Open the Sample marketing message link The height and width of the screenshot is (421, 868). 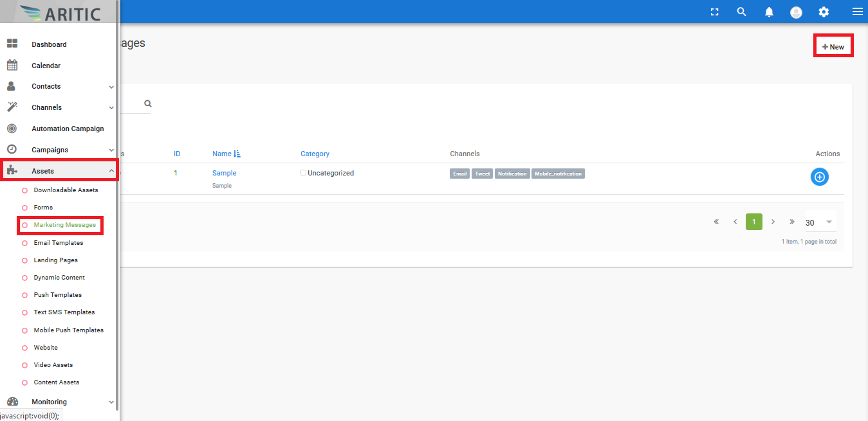(224, 173)
